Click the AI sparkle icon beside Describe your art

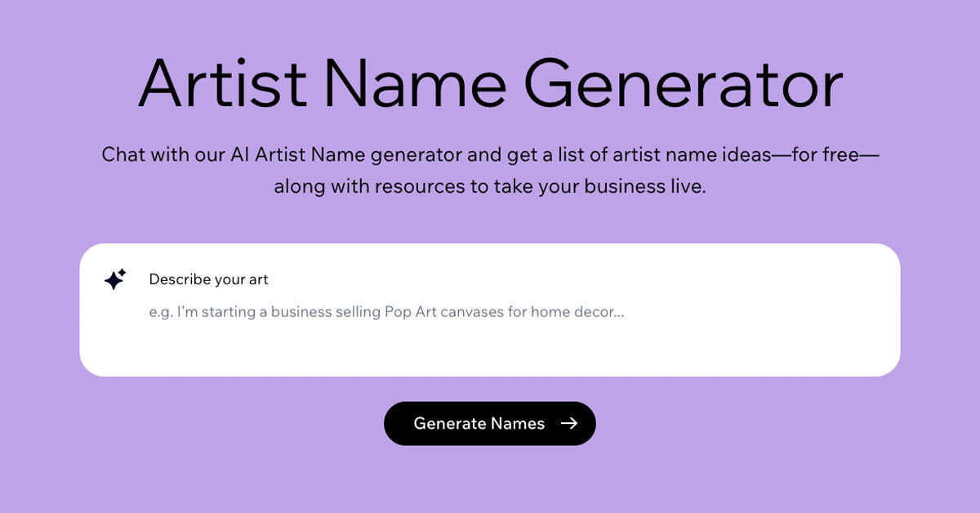(x=115, y=278)
